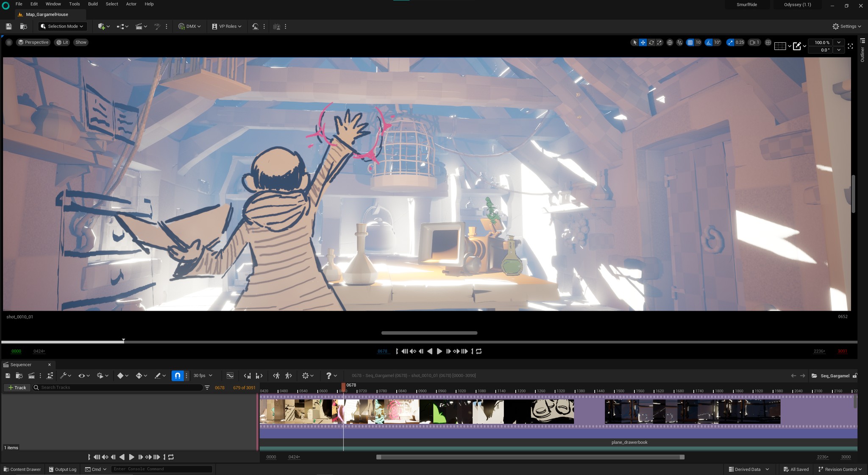The width and height of the screenshot is (868, 475).
Task: Click the add Track button
Action: coord(17,387)
